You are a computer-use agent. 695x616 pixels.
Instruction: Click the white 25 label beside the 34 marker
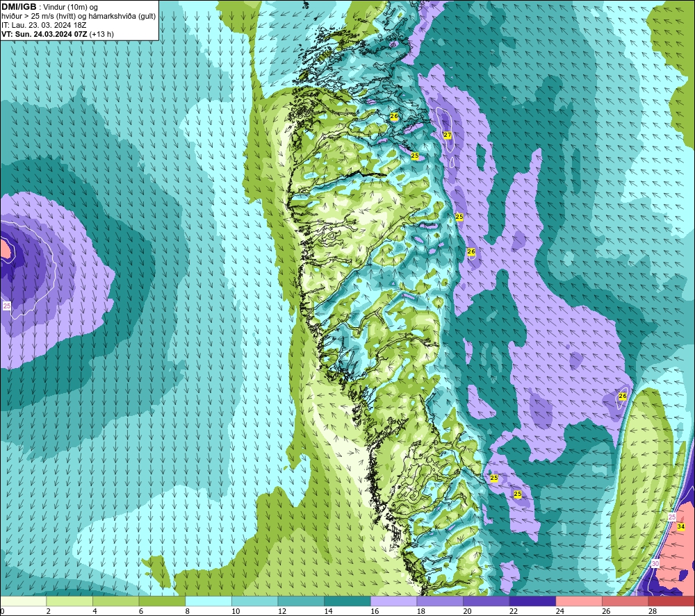672,517
